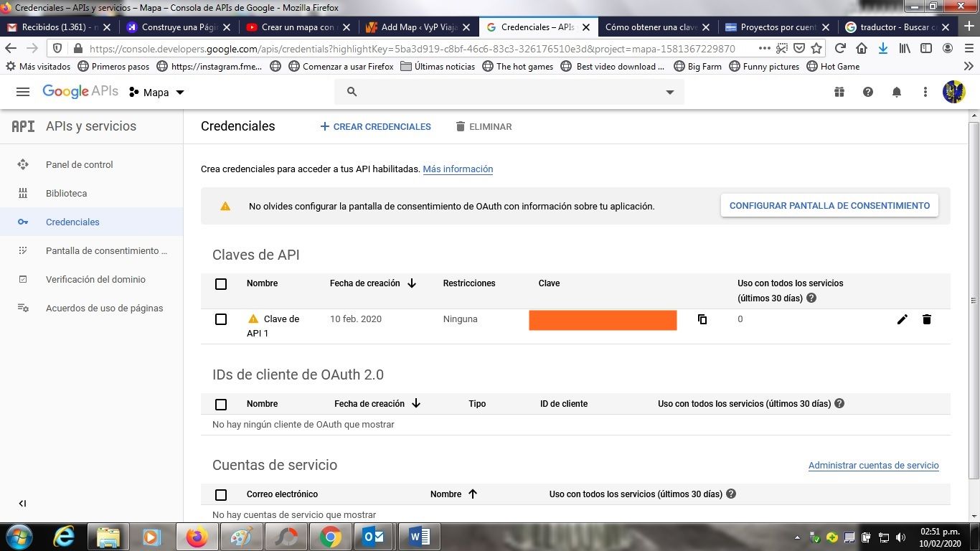Viewport: 980px width, 551px height.
Task: Open the Mapa project selector dropdown
Action: tap(156, 93)
